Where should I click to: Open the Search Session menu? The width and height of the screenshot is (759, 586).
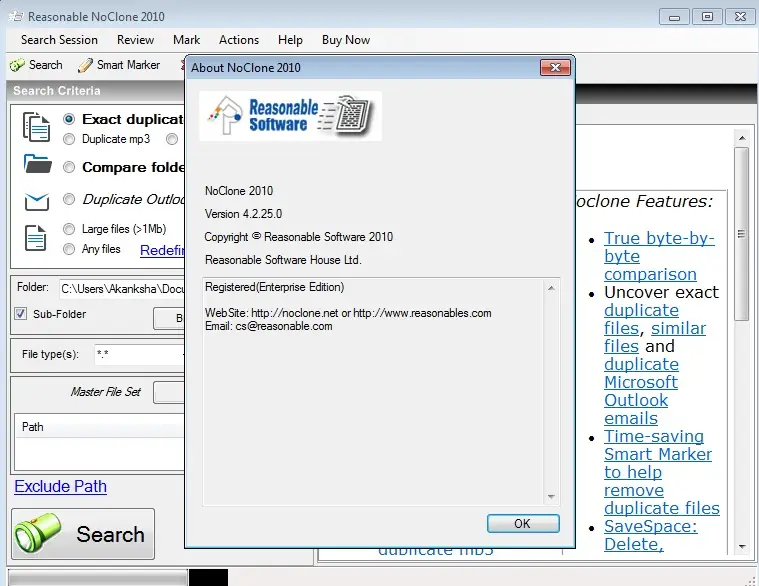[x=59, y=40]
